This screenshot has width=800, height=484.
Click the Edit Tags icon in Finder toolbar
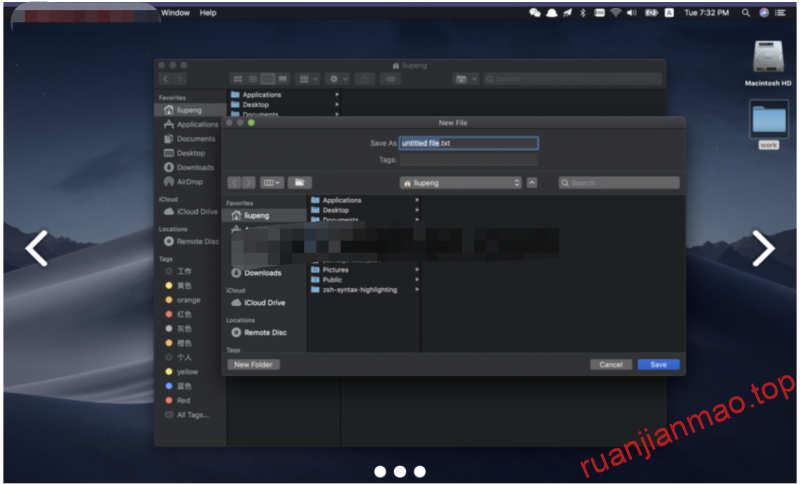click(x=390, y=79)
